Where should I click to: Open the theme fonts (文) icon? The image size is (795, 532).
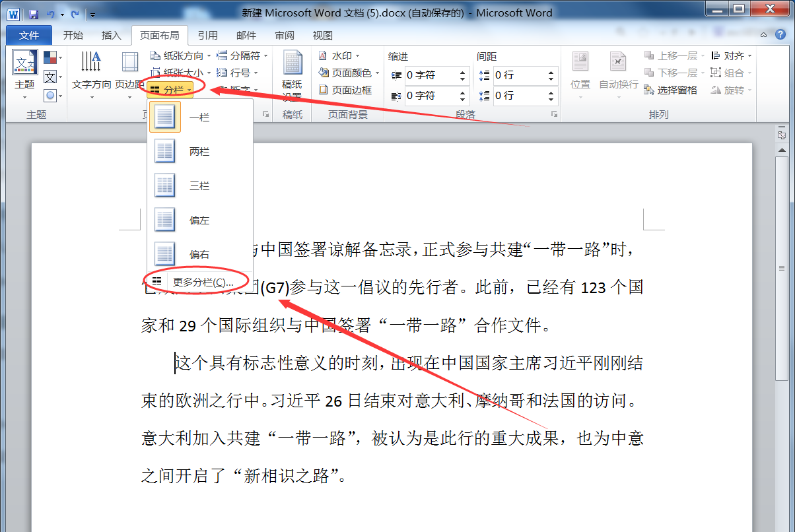[x=52, y=77]
